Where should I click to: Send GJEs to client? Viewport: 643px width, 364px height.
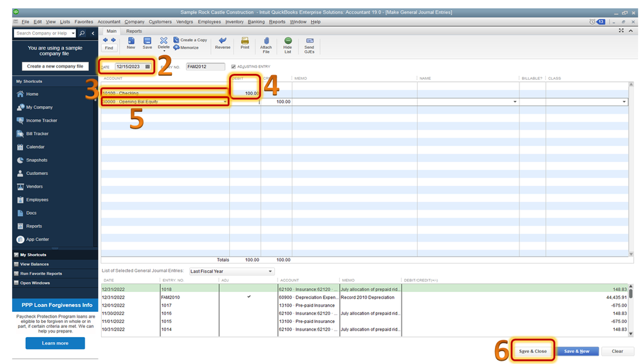(310, 45)
